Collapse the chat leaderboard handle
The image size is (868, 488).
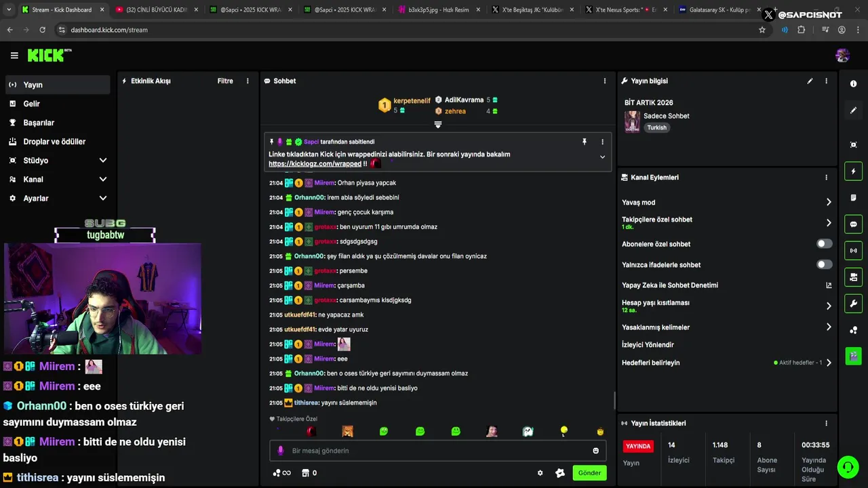438,125
